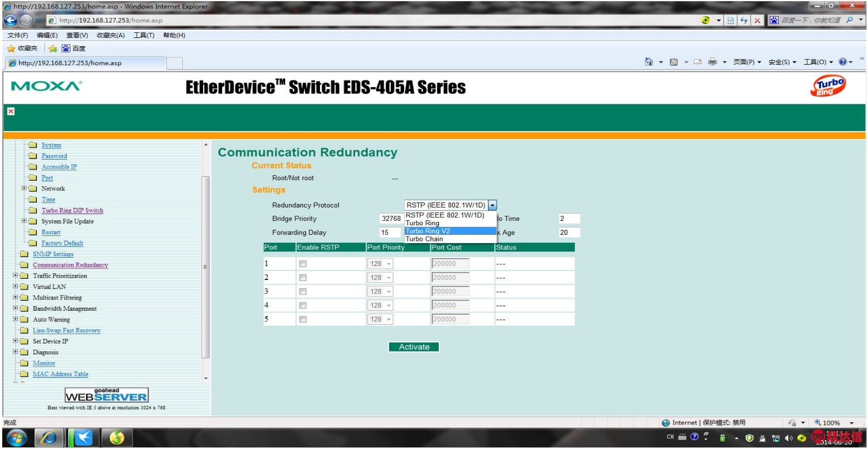Click the refresh arrows icon

tap(744, 20)
